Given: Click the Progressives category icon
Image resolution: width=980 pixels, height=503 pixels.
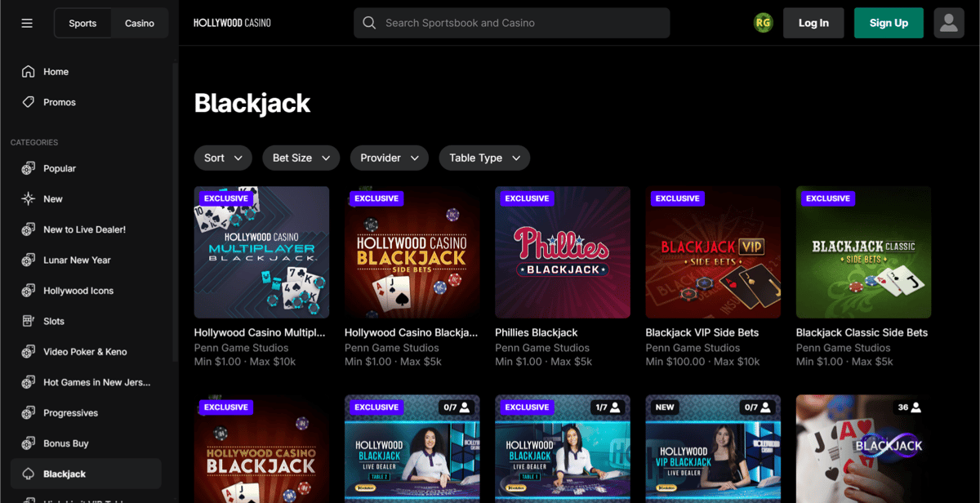Looking at the screenshot, I should [x=29, y=413].
